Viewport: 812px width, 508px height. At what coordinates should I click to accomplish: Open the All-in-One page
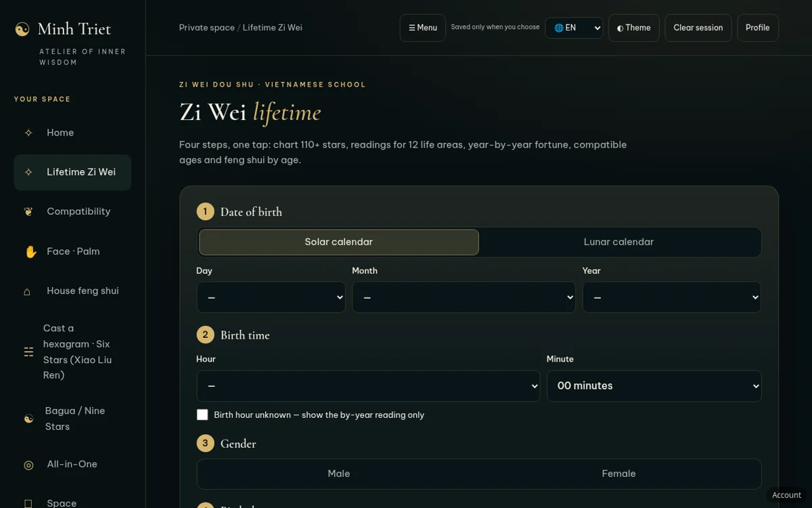(72, 464)
